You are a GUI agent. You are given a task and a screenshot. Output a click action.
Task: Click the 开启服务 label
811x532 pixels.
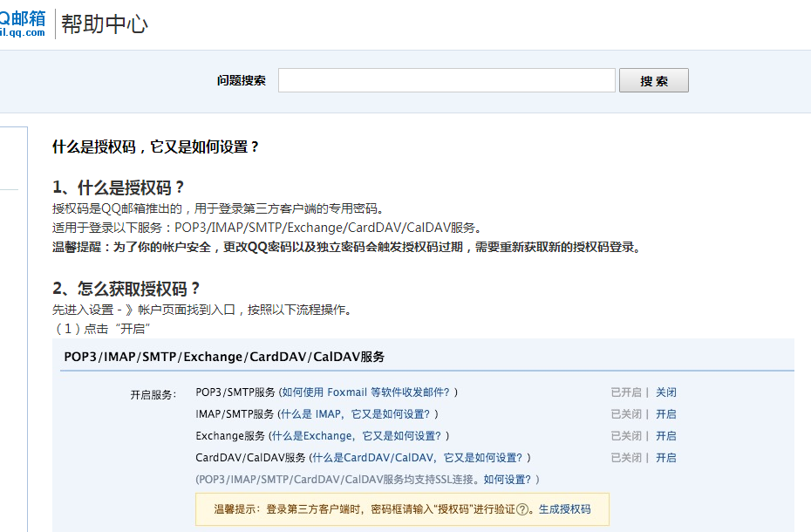(153, 395)
